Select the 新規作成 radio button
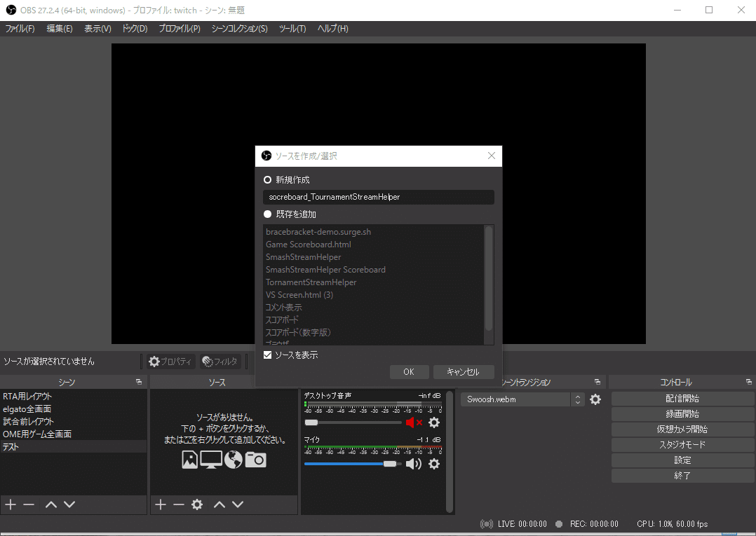Image resolution: width=756 pixels, height=536 pixels. coord(268,179)
